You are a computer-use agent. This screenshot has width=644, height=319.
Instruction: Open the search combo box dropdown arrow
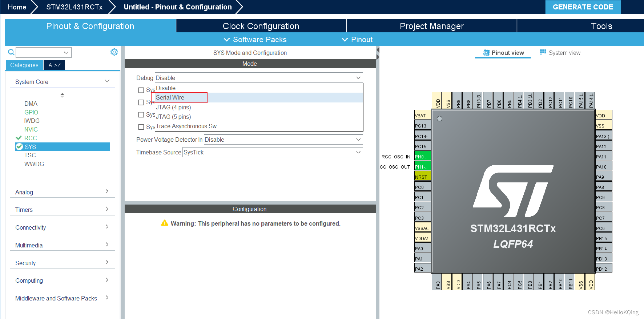coord(66,52)
